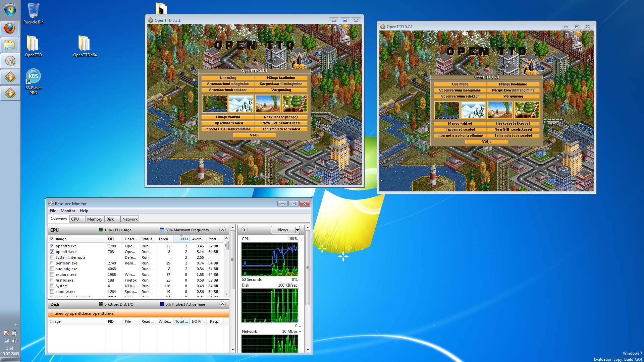The width and height of the screenshot is (644, 362).
Task: Click the Views button
Action: point(283,230)
